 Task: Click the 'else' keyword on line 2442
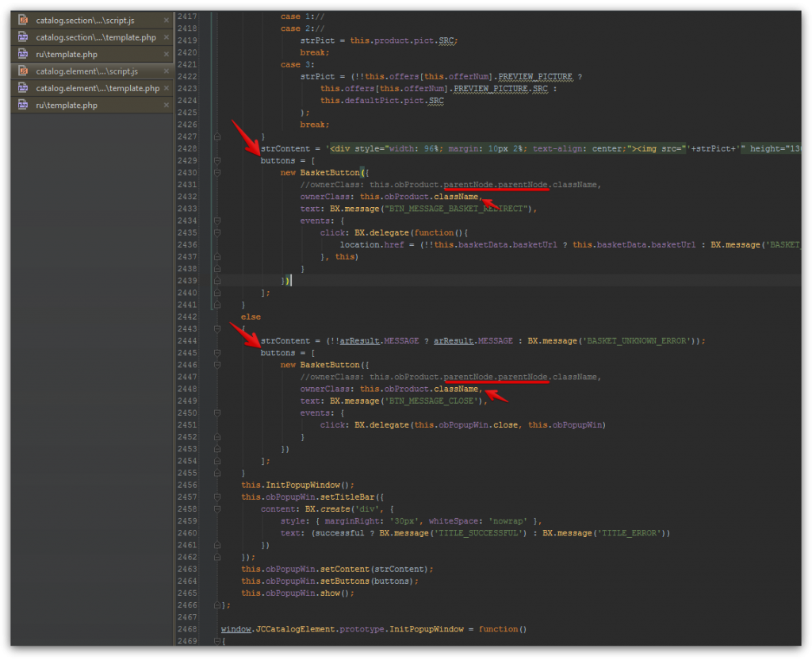point(251,317)
